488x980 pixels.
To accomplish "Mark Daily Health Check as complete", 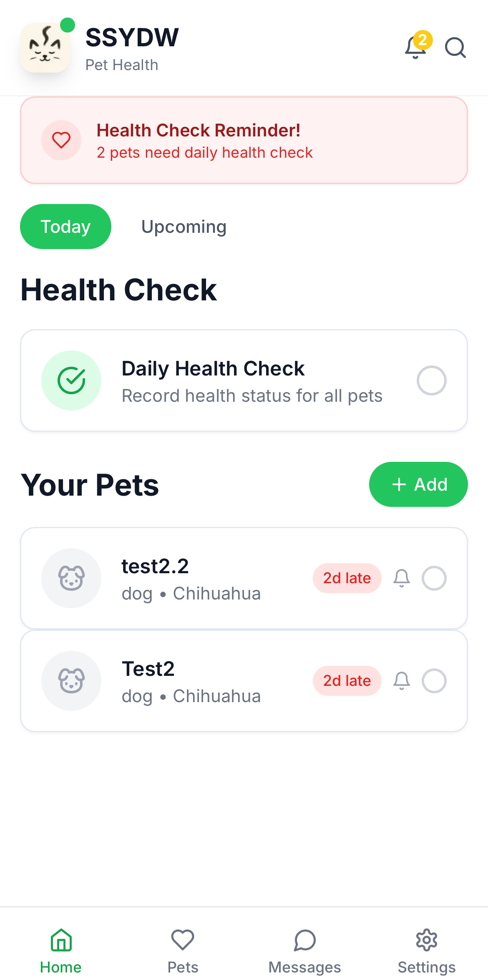I will (x=432, y=380).
